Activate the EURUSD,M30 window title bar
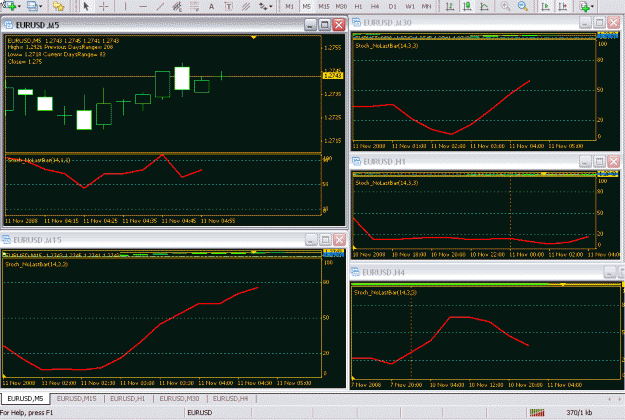The width and height of the screenshot is (625, 420). 464,23
